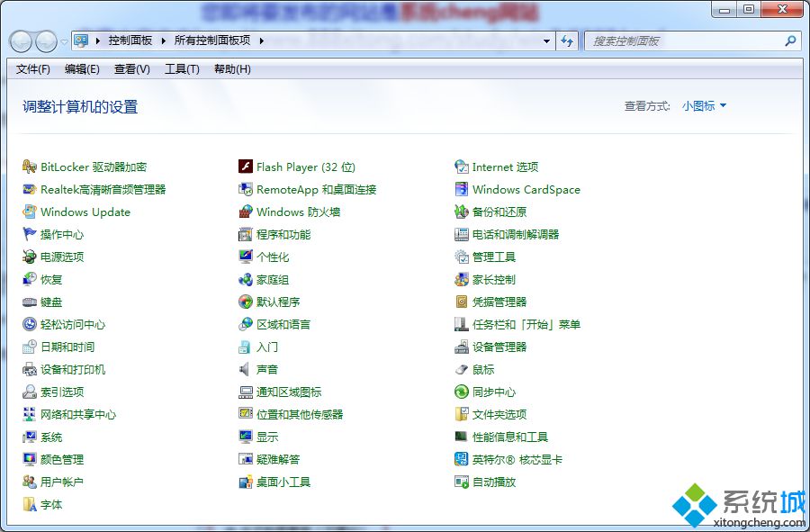
Task: Expand the arrow before 控制面板 breadcrumb
Action: pos(97,41)
